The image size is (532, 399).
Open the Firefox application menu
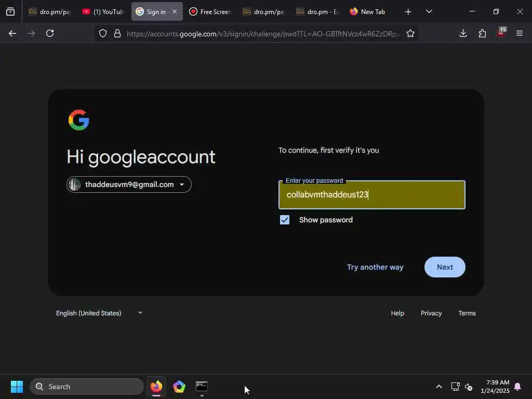pyautogui.click(x=520, y=33)
